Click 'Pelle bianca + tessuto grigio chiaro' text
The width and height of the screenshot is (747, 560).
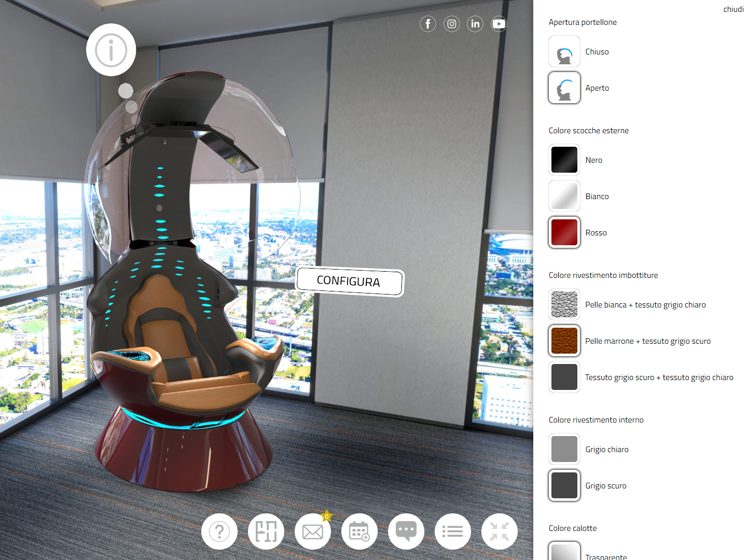pyautogui.click(x=645, y=305)
